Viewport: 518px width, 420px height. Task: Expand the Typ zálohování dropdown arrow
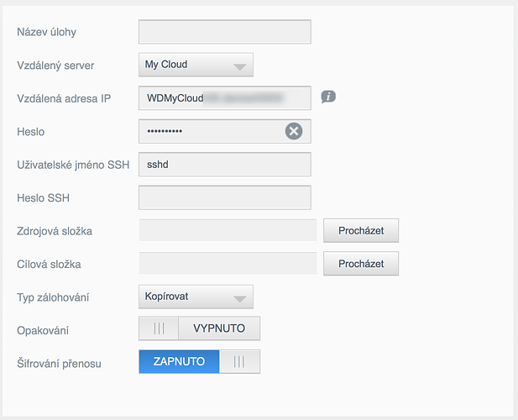point(240,297)
